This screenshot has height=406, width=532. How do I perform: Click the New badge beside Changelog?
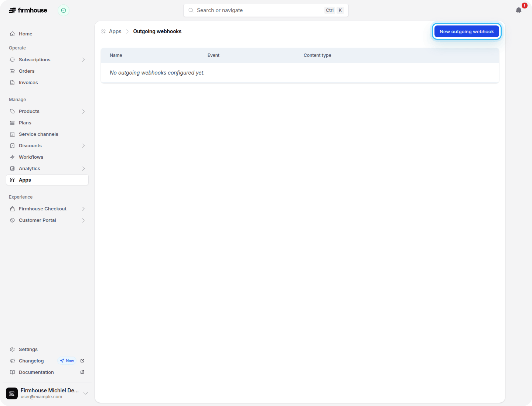click(x=67, y=361)
